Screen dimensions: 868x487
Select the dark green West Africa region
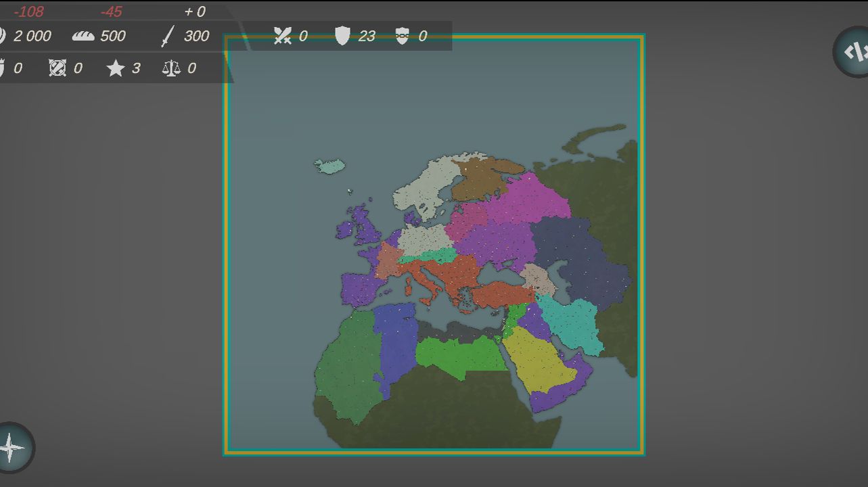click(345, 369)
